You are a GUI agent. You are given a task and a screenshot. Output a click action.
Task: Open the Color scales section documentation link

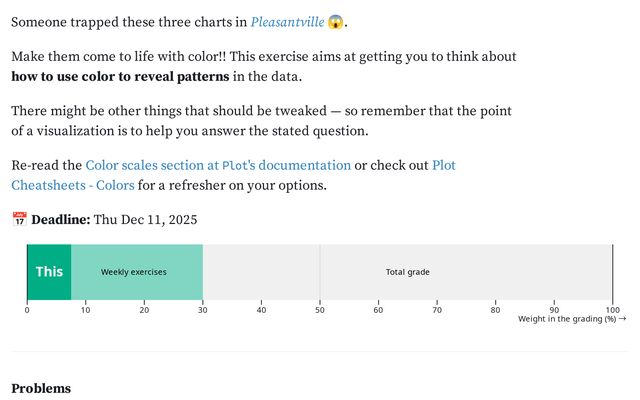(218, 165)
